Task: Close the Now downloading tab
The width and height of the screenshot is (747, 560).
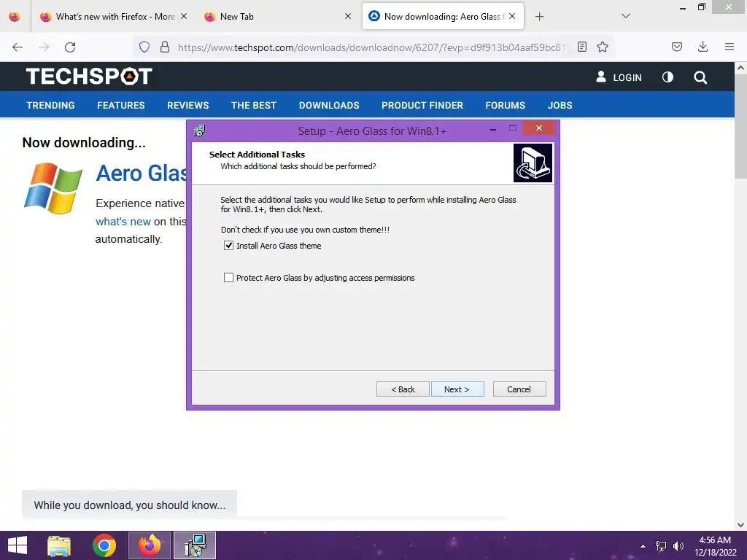Action: coord(512,16)
